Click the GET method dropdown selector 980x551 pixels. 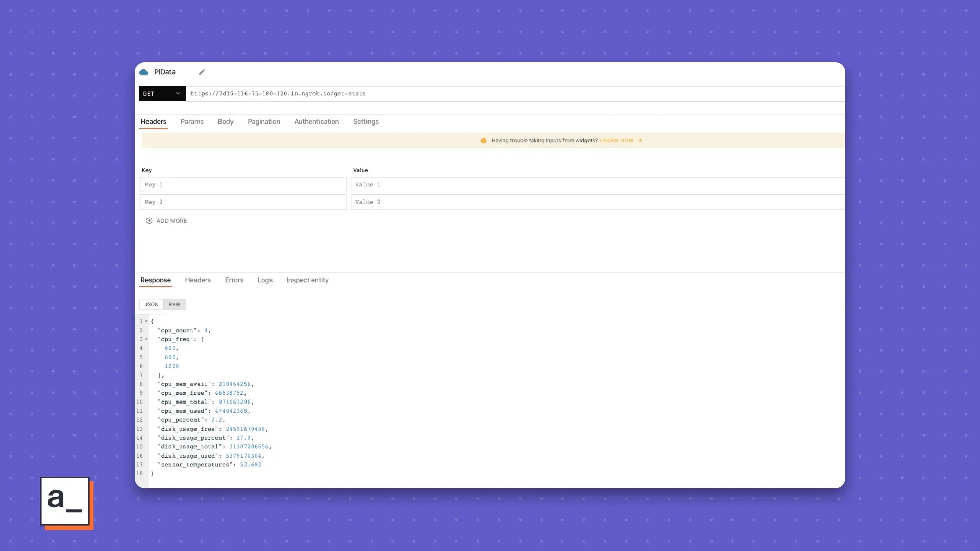(161, 93)
